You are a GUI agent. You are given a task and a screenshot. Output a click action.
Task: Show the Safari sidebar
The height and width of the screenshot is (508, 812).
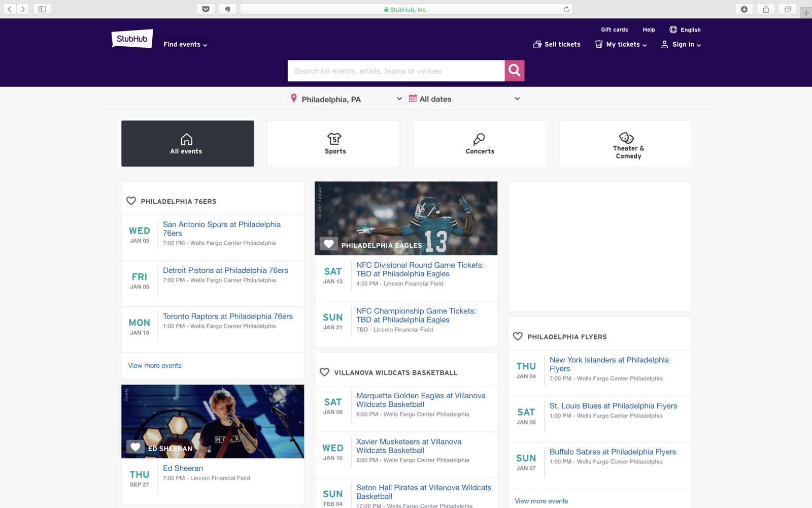click(x=43, y=9)
